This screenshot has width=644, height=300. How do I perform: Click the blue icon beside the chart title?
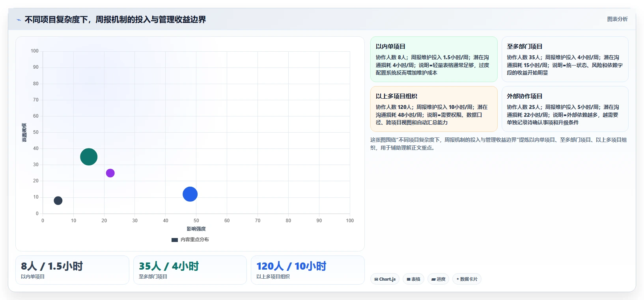coord(19,20)
